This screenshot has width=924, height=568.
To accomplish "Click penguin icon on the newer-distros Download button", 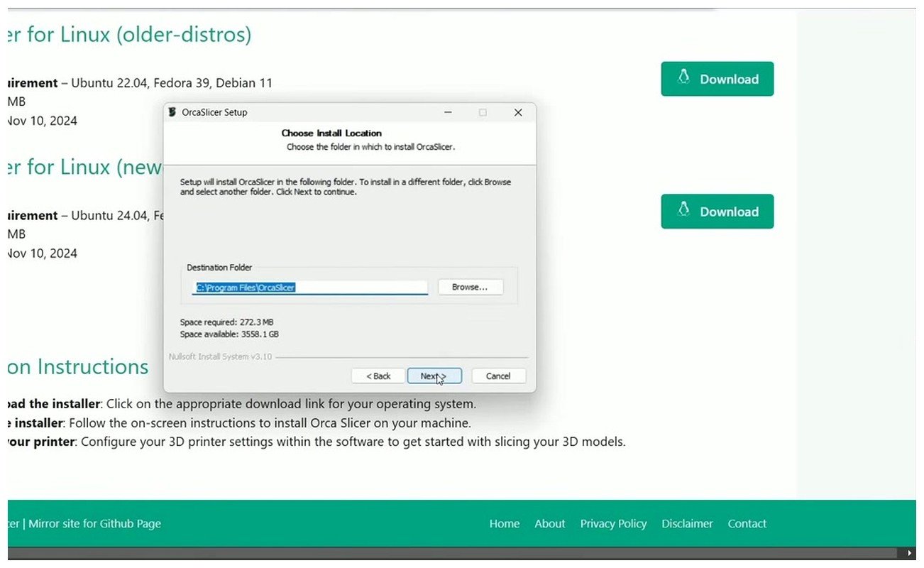I will (684, 210).
